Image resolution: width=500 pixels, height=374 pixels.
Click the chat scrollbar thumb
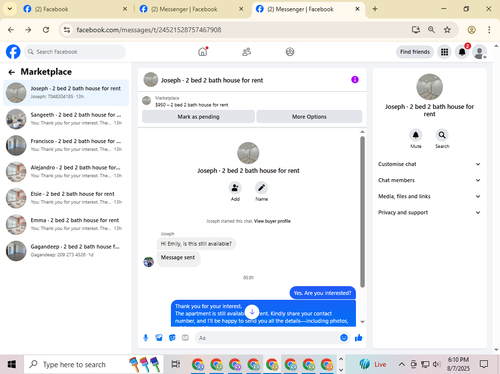[362, 212]
